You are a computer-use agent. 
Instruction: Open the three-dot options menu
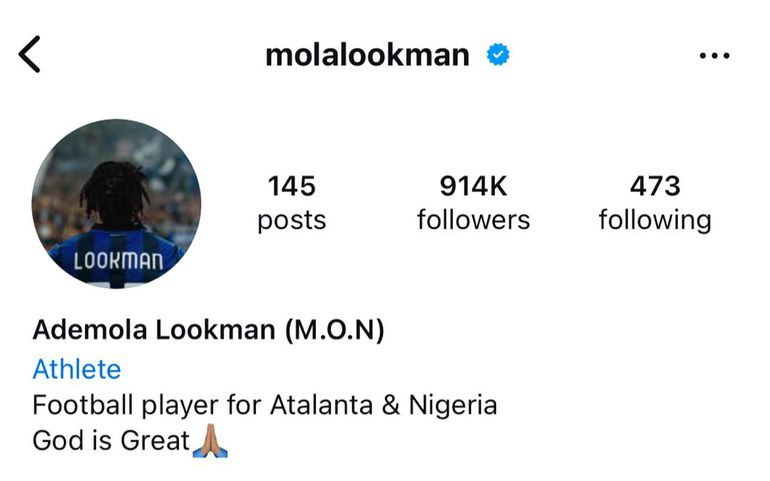(715, 56)
